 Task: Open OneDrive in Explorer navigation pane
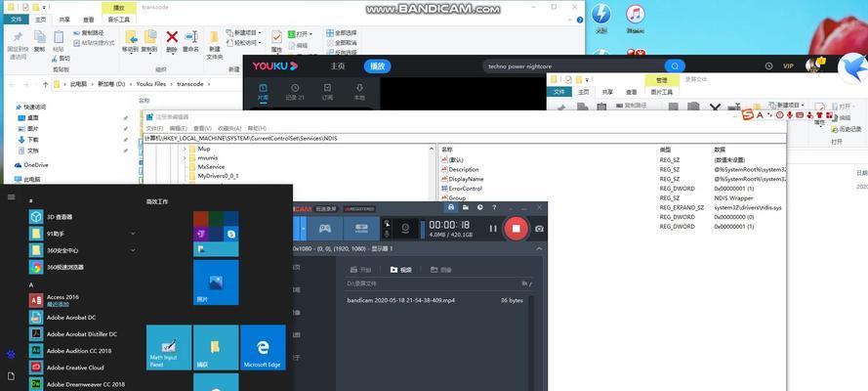tap(31, 165)
